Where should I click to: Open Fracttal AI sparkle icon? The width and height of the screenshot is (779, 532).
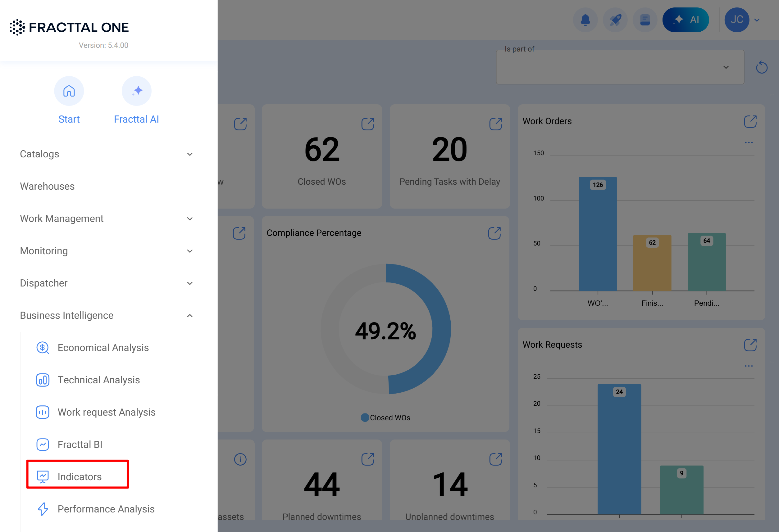coord(137,91)
